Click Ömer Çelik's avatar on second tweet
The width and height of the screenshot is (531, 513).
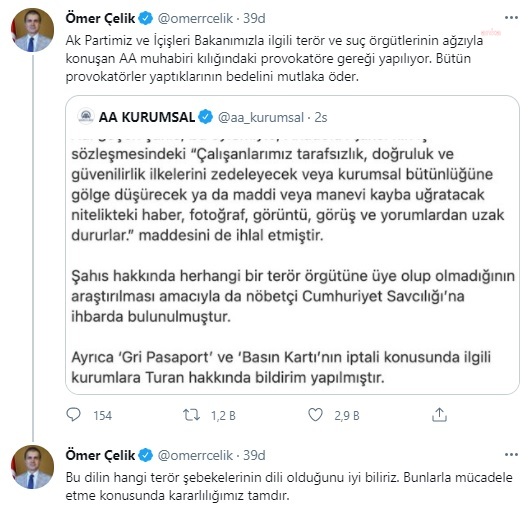(32, 467)
